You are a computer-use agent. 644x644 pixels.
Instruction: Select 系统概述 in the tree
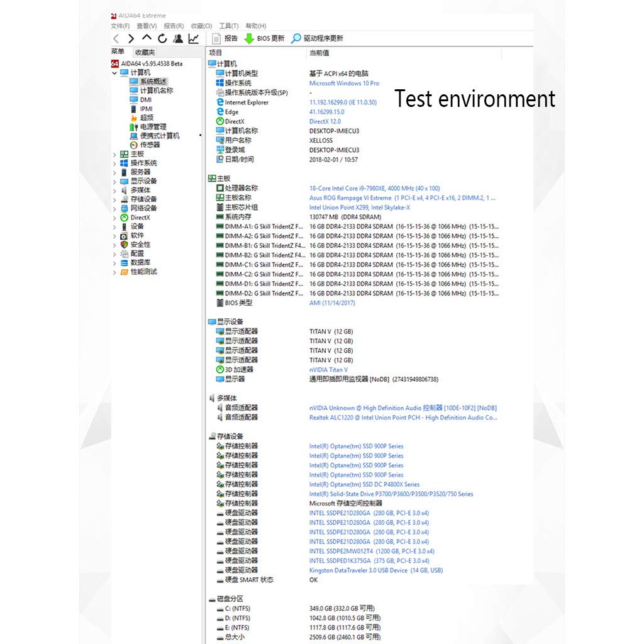click(153, 81)
